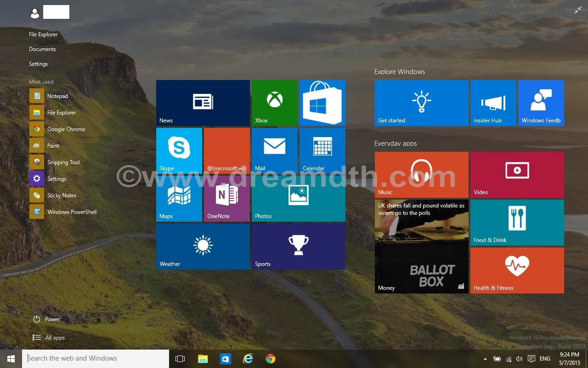Viewport: 588px width, 368px height.
Task: Open the Insider Hub megaphone tile
Action: (x=493, y=103)
